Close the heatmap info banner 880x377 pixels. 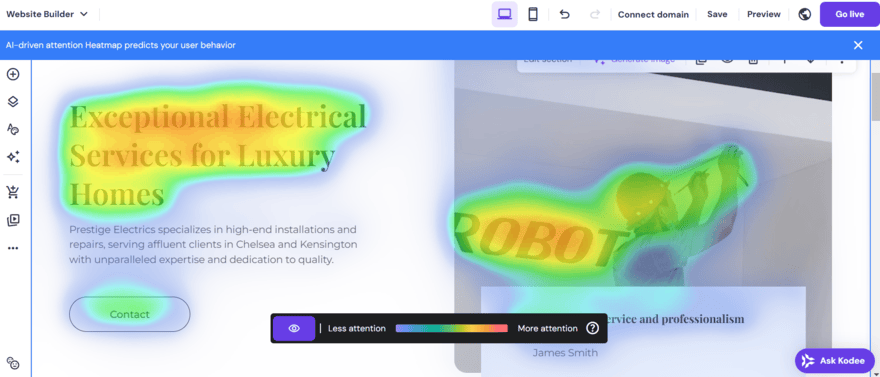[x=858, y=45]
